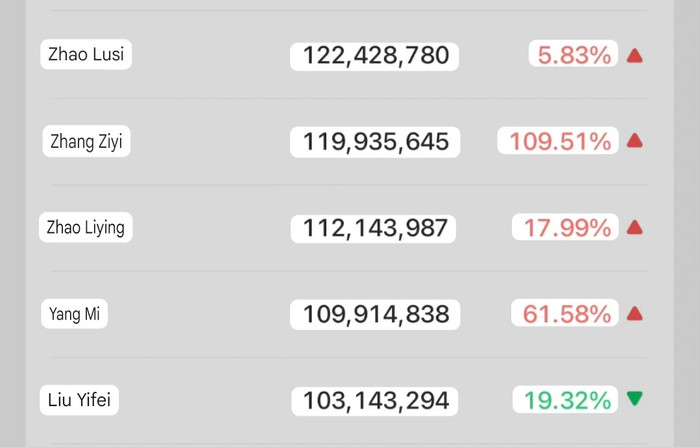The height and width of the screenshot is (447, 700).
Task: Select the 109.51% change badge
Action: tap(559, 142)
